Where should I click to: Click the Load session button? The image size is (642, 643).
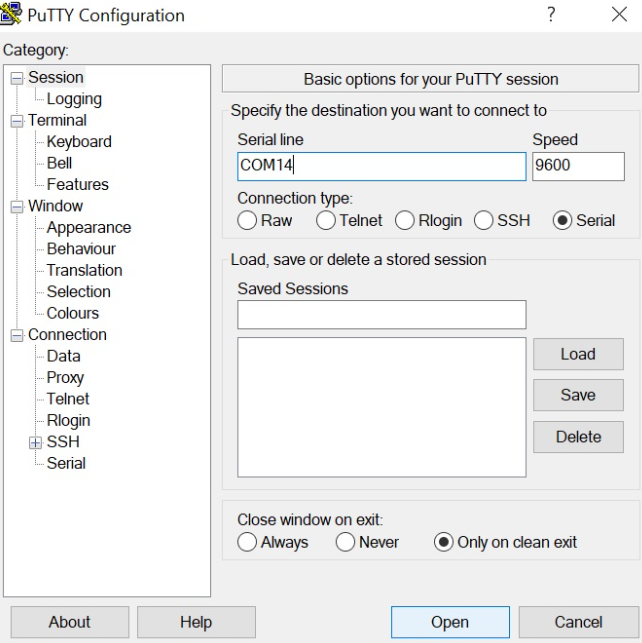pos(577,354)
